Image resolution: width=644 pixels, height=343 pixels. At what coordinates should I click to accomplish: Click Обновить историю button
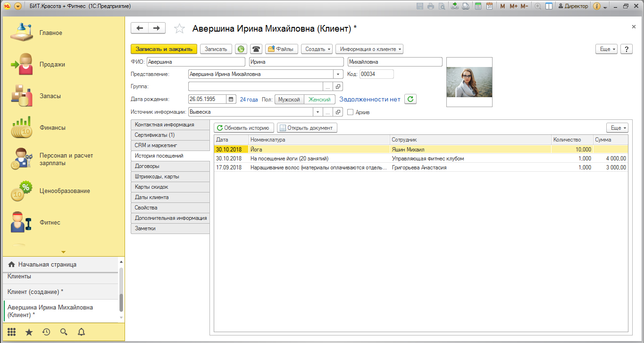[x=243, y=128]
